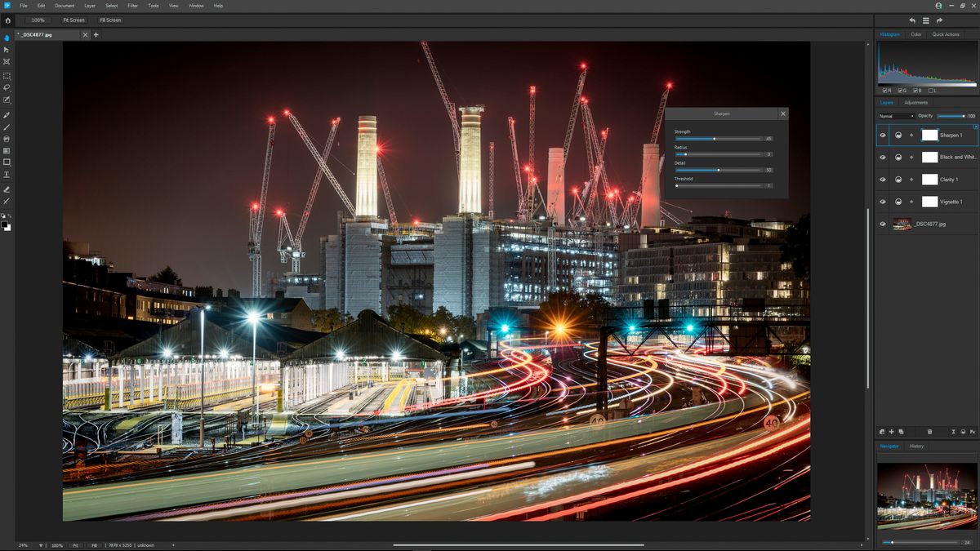Switch to the Adjustments tab
The image size is (980, 551).
point(916,102)
